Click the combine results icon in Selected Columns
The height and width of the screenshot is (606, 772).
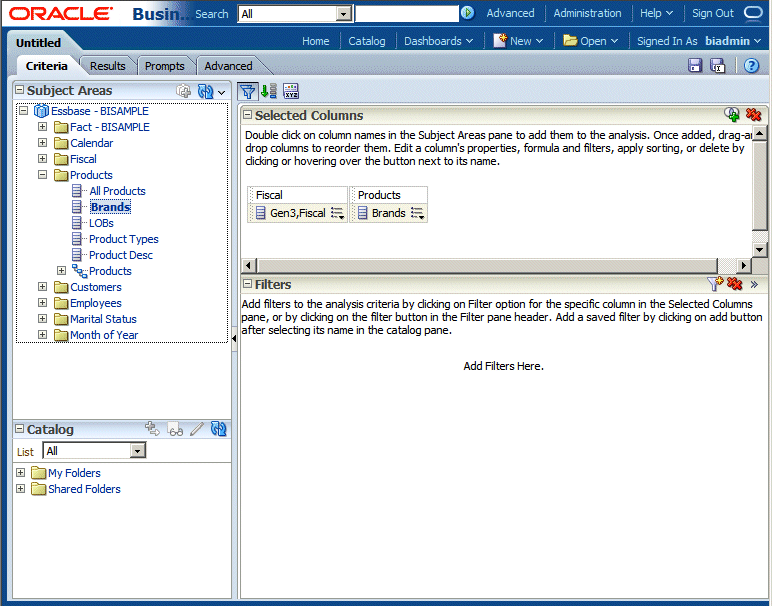pyautogui.click(x=732, y=115)
